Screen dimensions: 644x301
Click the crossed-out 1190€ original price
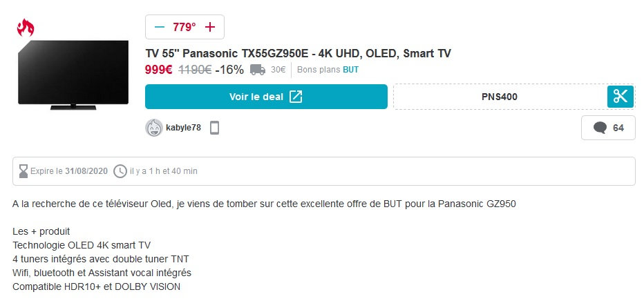(195, 70)
